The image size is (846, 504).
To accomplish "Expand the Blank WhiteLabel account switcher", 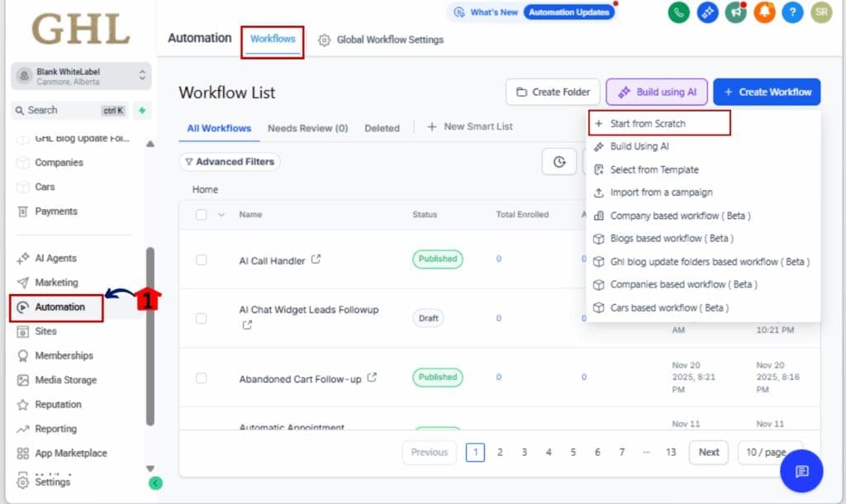I will pos(82,75).
